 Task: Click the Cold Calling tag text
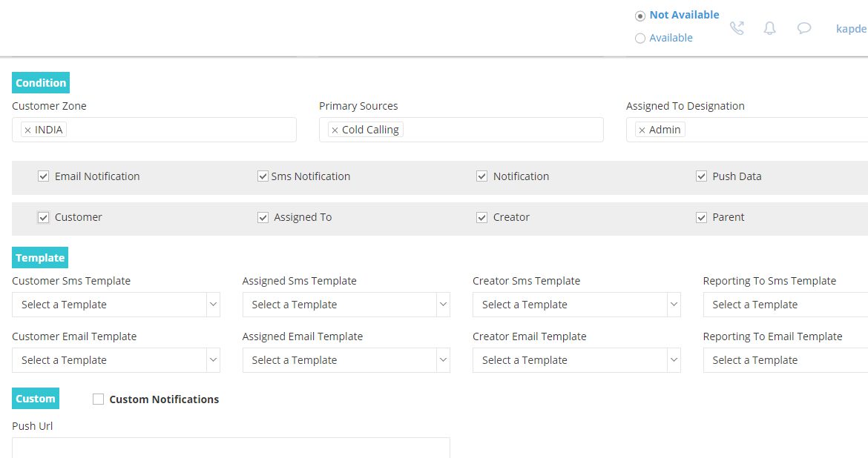pos(370,130)
